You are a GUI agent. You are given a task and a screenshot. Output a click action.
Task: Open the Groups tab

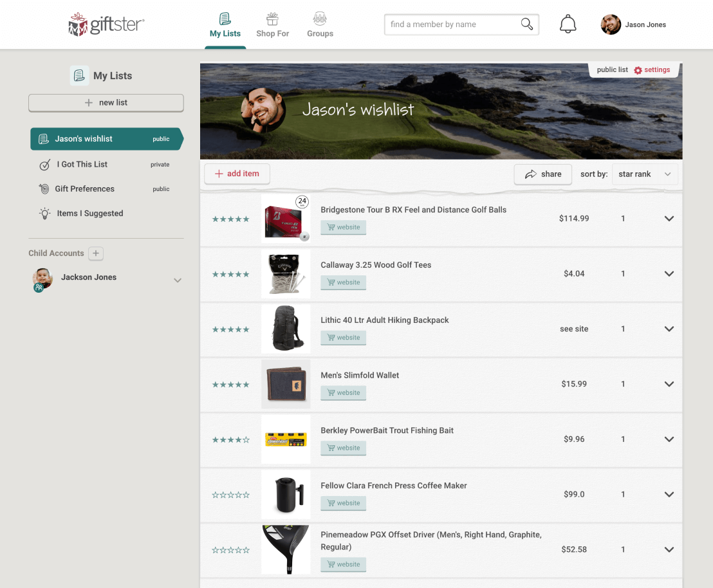coord(320,26)
